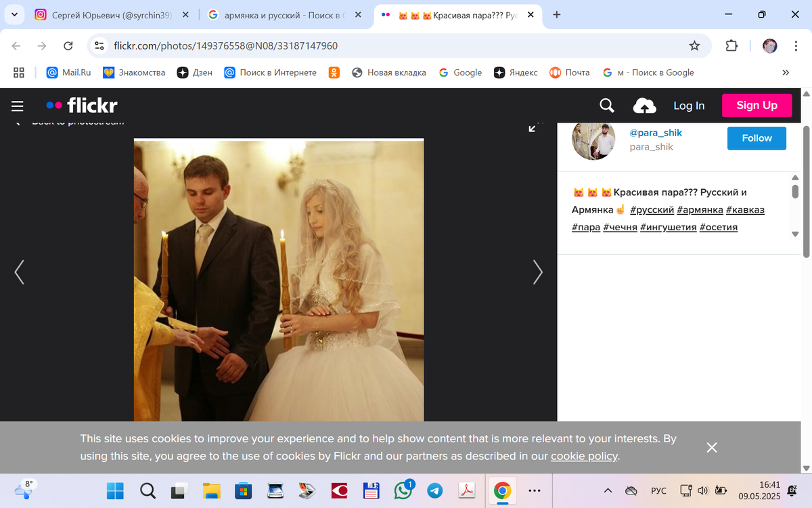Image resolution: width=812 pixels, height=508 pixels.
Task: Open the cookie policy link
Action: (x=584, y=456)
